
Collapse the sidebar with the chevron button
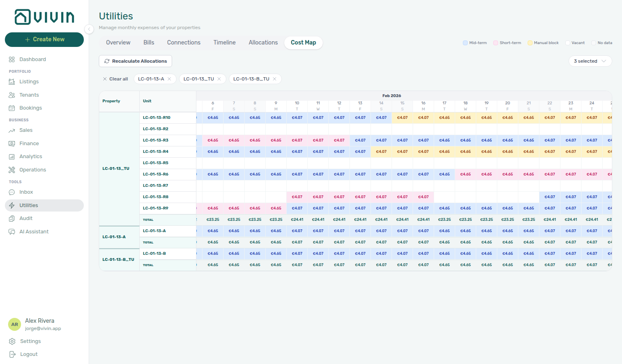(89, 29)
